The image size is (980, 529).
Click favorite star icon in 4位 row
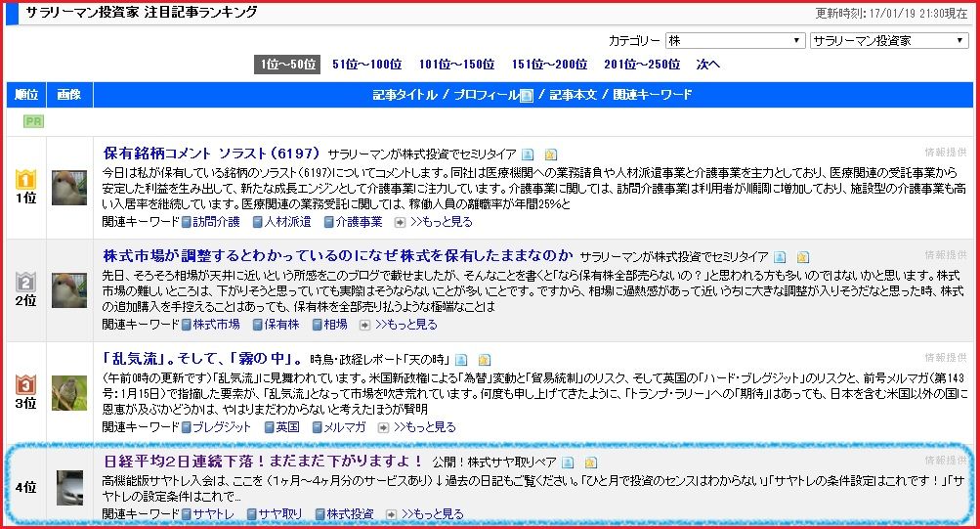coord(590,463)
